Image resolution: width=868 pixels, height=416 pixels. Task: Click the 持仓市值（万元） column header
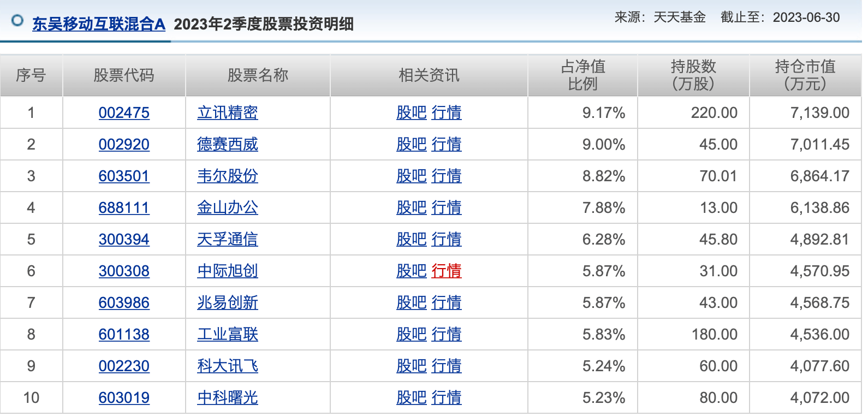[805, 75]
